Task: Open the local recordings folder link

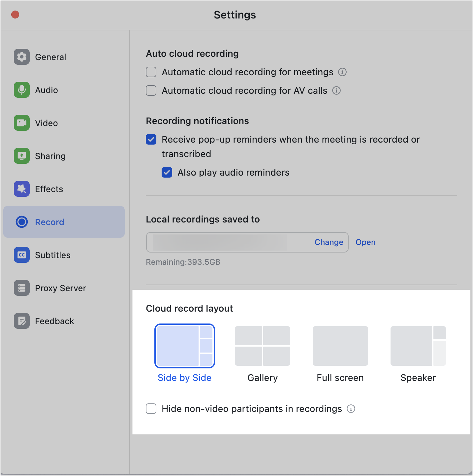Action: 365,242
